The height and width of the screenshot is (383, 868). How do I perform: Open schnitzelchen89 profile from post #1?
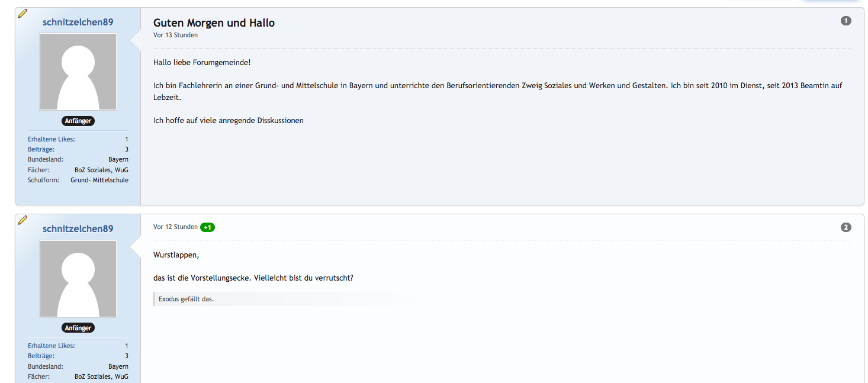click(78, 22)
